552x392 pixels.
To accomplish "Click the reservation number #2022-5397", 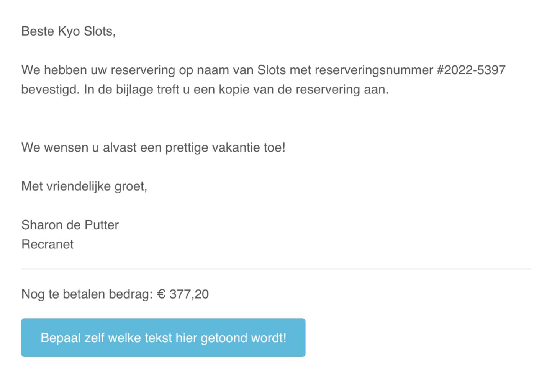I will 471,70.
